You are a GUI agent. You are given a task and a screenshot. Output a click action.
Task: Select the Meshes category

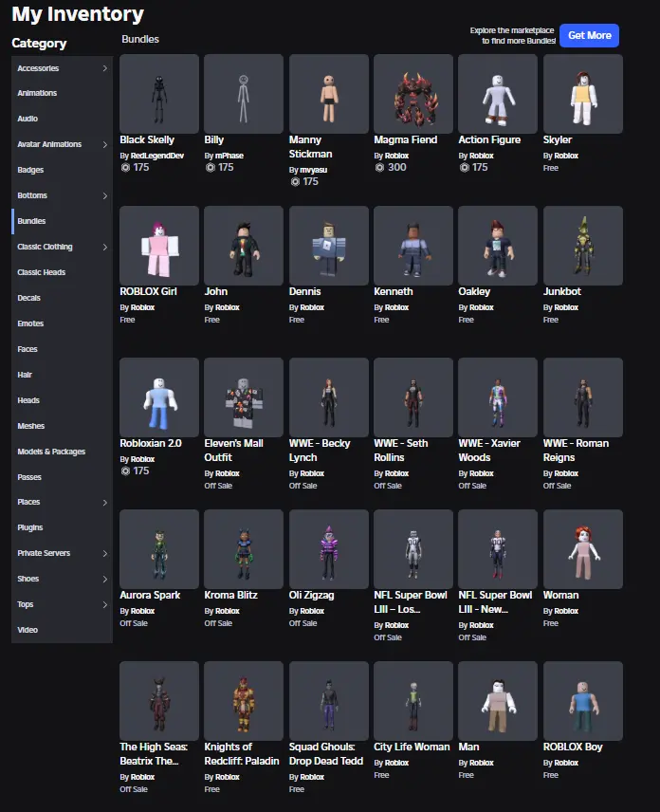[x=63, y=426]
